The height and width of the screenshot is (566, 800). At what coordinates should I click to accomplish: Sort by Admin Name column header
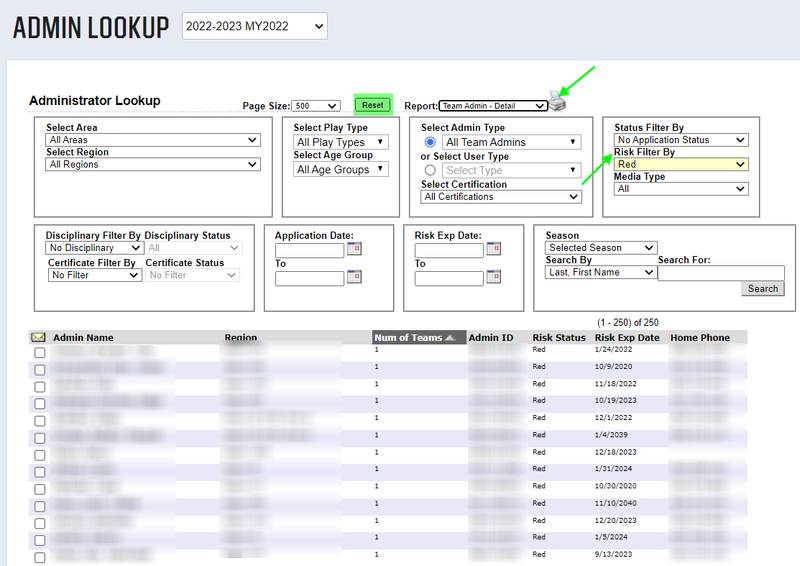pyautogui.click(x=83, y=338)
